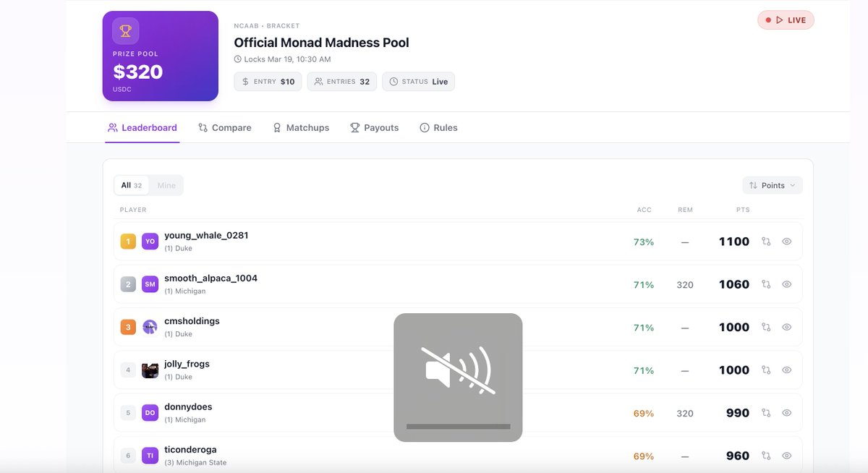View smooth_alpaca_1004 bracket with eye icon

787,284
